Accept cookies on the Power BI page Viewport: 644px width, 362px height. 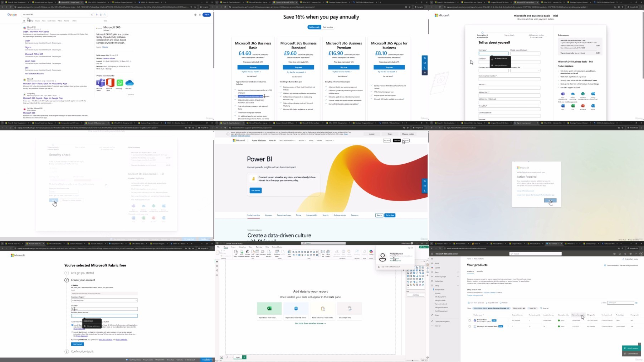[372, 134]
